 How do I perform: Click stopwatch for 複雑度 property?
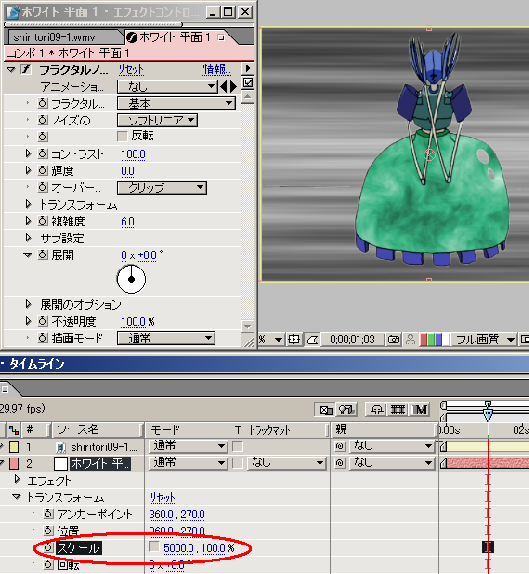[x=42, y=221]
